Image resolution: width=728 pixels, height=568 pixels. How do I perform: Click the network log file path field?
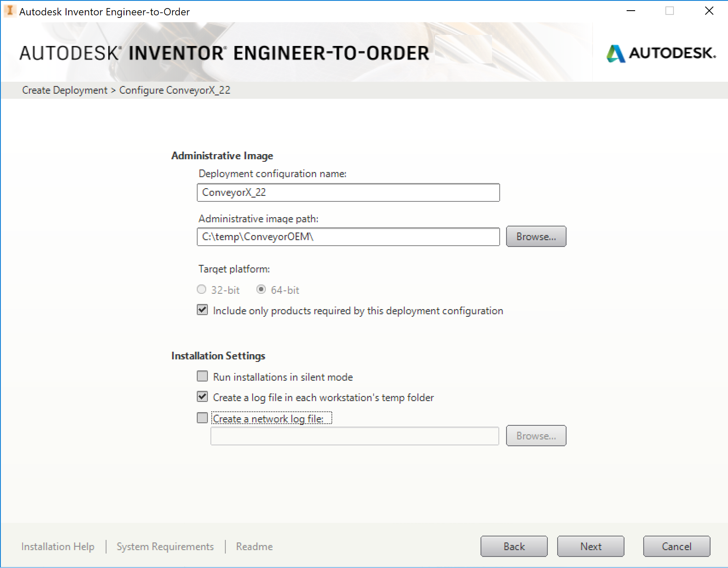(x=354, y=436)
